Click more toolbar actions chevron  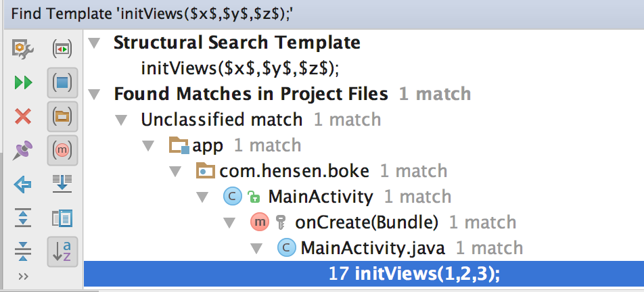coord(24,277)
